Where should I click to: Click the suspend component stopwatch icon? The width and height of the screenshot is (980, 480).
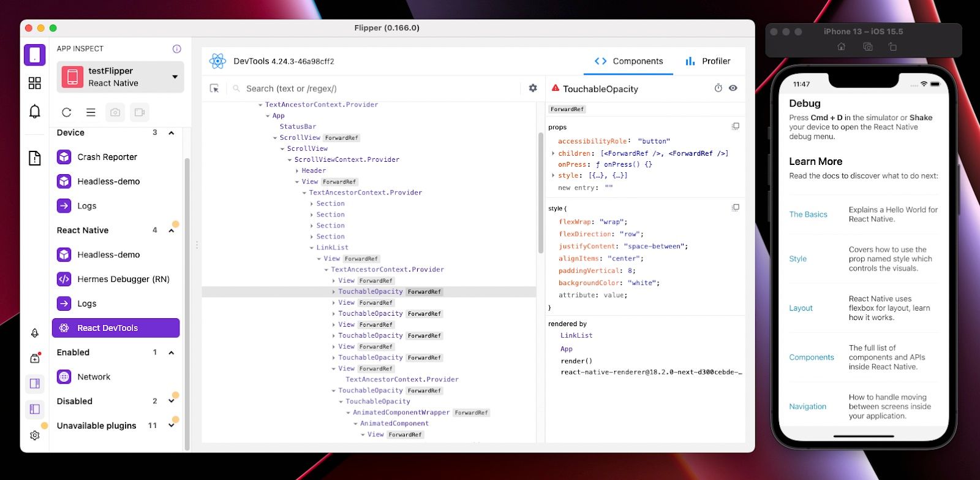[718, 88]
